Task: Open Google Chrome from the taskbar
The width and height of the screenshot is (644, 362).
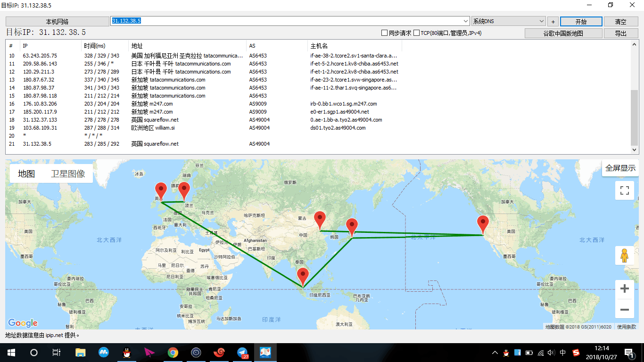Action: (x=173, y=353)
